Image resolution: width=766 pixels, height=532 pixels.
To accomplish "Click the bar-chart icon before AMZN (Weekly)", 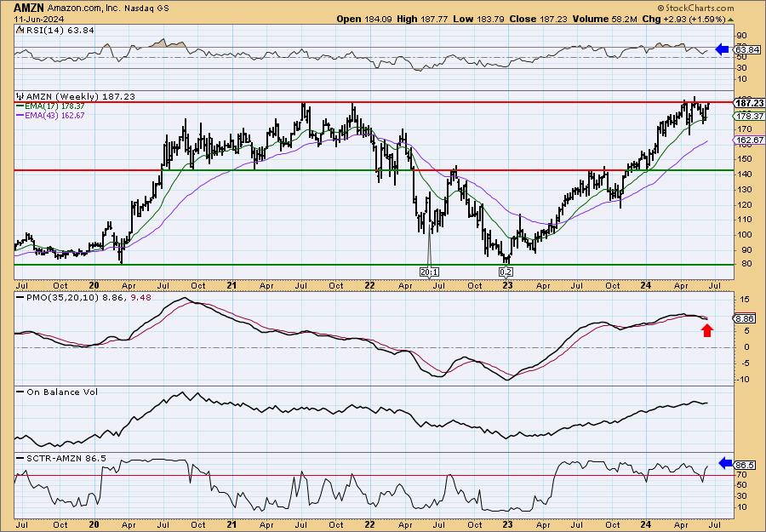I will coord(20,96).
